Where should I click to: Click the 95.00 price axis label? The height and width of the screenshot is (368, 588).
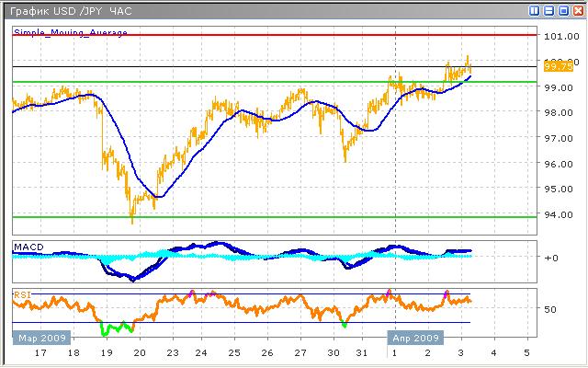point(559,189)
